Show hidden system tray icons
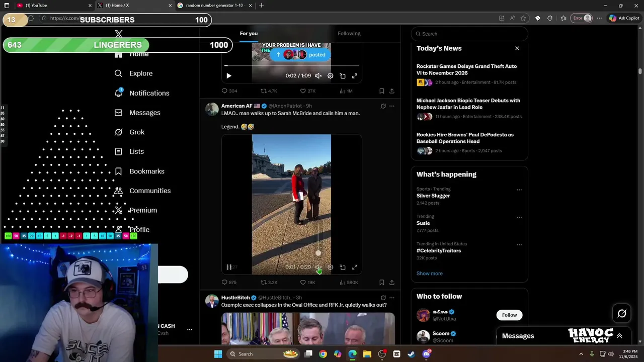Image resolution: width=644 pixels, height=362 pixels. point(581,354)
